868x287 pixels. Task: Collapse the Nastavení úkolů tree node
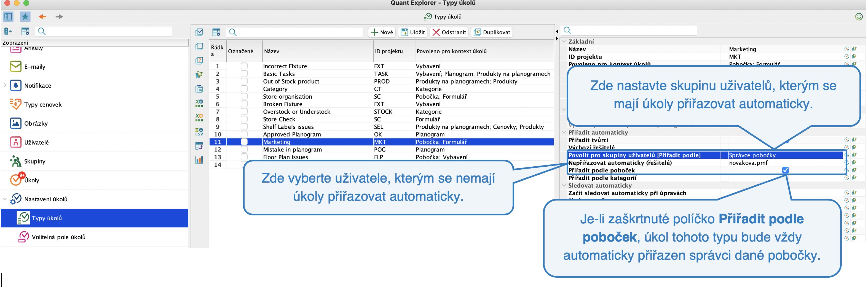pyautogui.click(x=5, y=199)
